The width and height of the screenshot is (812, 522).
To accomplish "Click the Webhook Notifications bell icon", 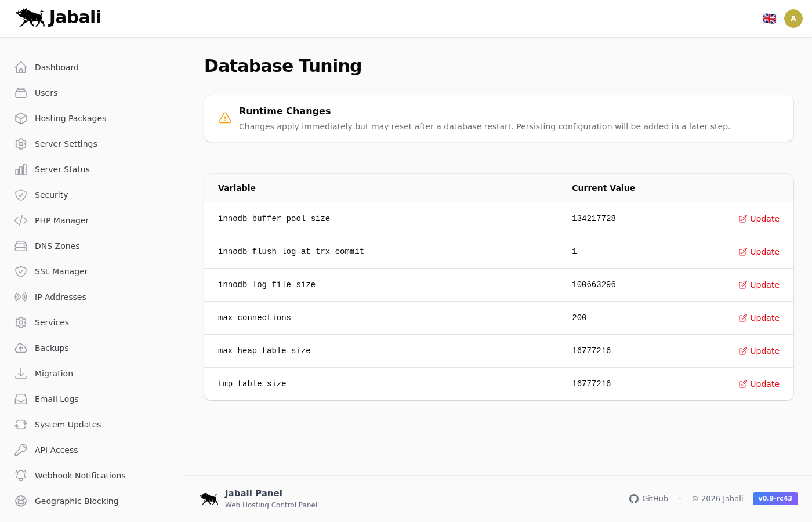I will tap(21, 476).
